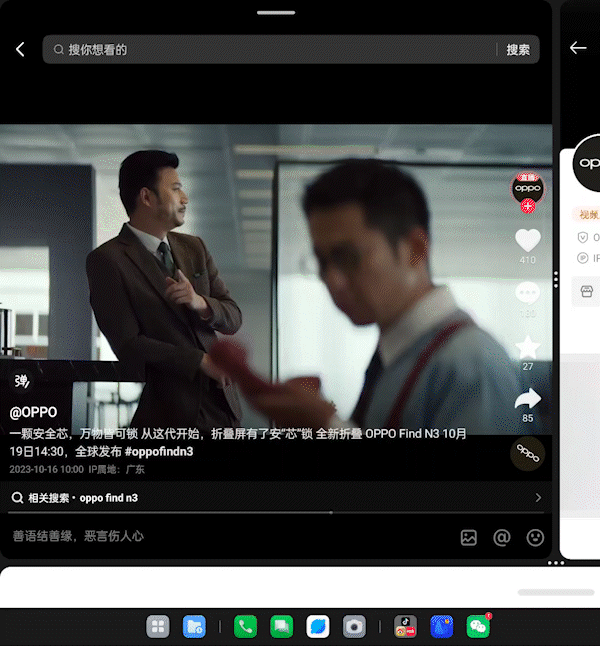The width and height of the screenshot is (600, 646).
Task: Tap the top drag handle of the window
Action: tap(276, 13)
